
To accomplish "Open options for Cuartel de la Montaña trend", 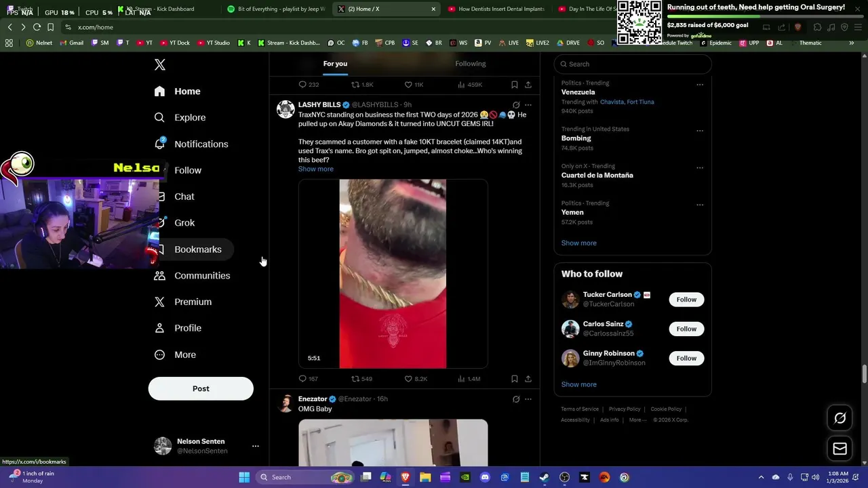I will 700,167.
